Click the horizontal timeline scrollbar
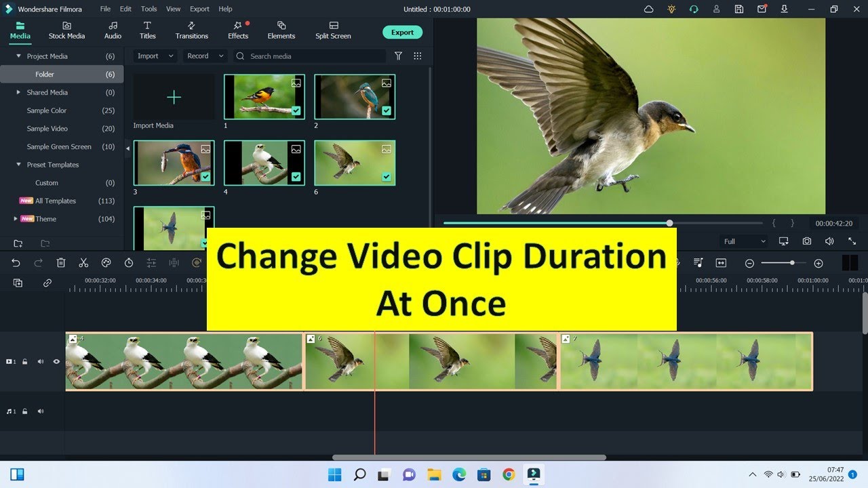Screen dimensions: 868x488 tap(469, 457)
